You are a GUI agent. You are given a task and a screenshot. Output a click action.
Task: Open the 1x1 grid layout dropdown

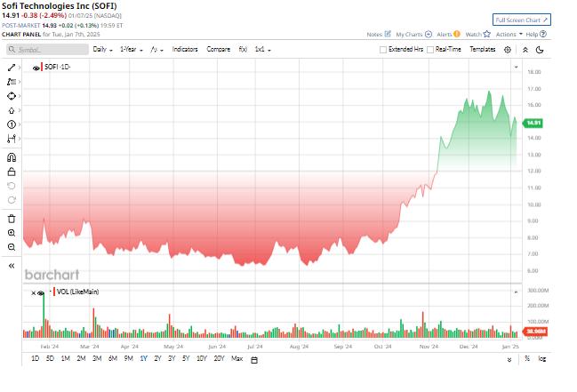click(x=263, y=49)
